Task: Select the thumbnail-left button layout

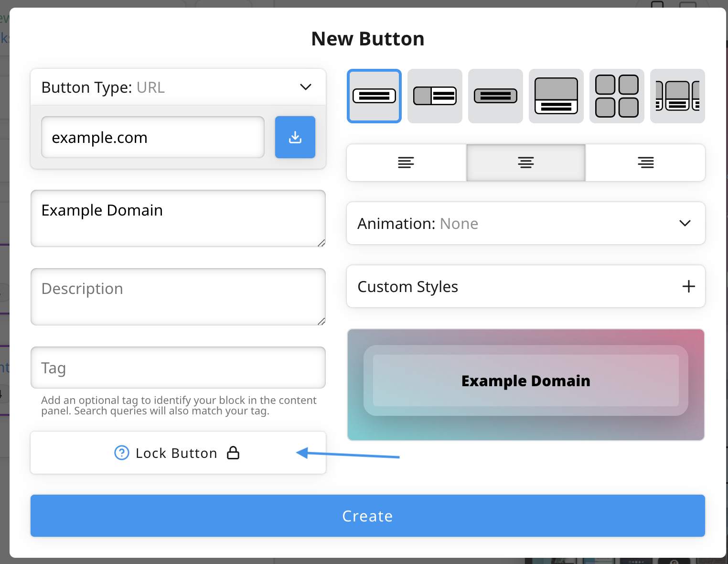Action: point(435,96)
